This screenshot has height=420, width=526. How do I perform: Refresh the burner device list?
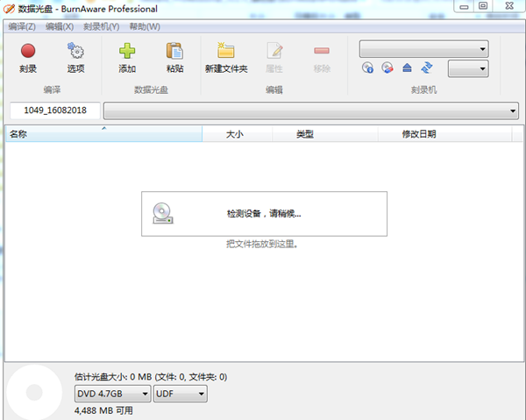tap(427, 68)
